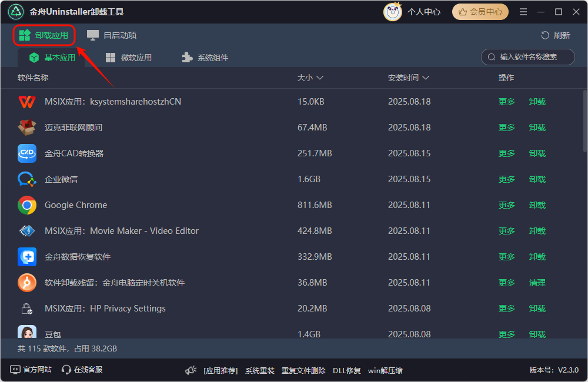Viewport: 588px width, 382px height.
Task: Switch to the 自启动项 tab
Action: 112,35
